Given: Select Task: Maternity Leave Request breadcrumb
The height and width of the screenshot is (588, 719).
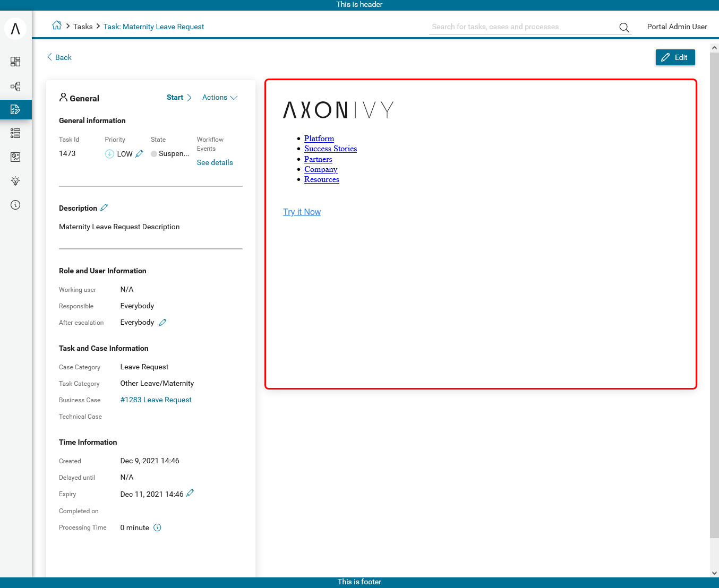Looking at the screenshot, I should pos(153,27).
